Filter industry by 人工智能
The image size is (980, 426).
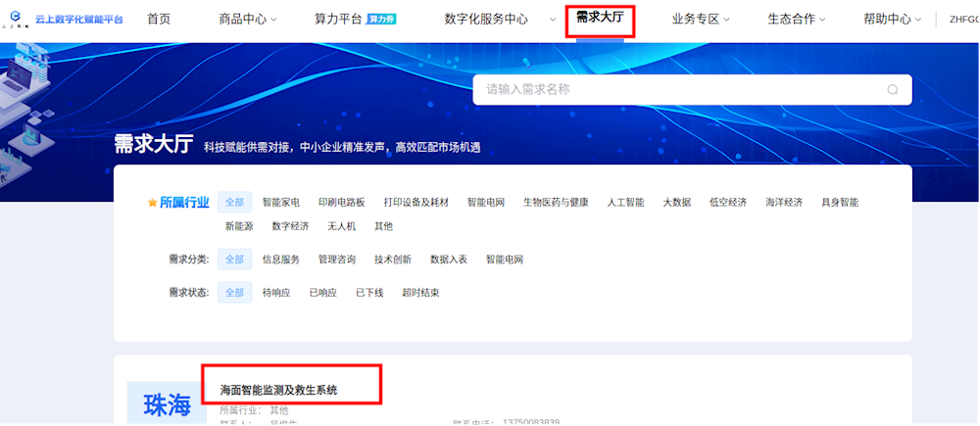pyautogui.click(x=625, y=203)
